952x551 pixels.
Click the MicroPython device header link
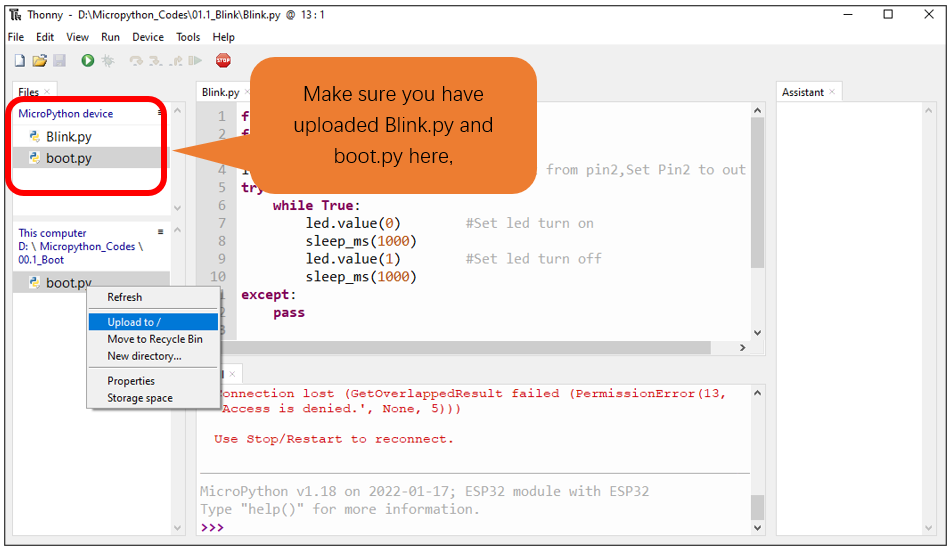point(66,113)
